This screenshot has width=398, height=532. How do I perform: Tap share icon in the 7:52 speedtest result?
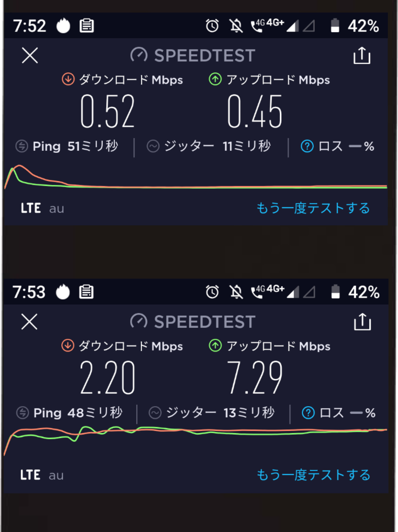tap(362, 56)
